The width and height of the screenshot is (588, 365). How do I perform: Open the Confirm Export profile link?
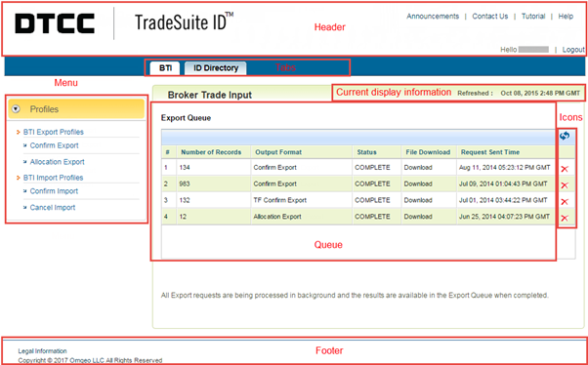pos(54,145)
